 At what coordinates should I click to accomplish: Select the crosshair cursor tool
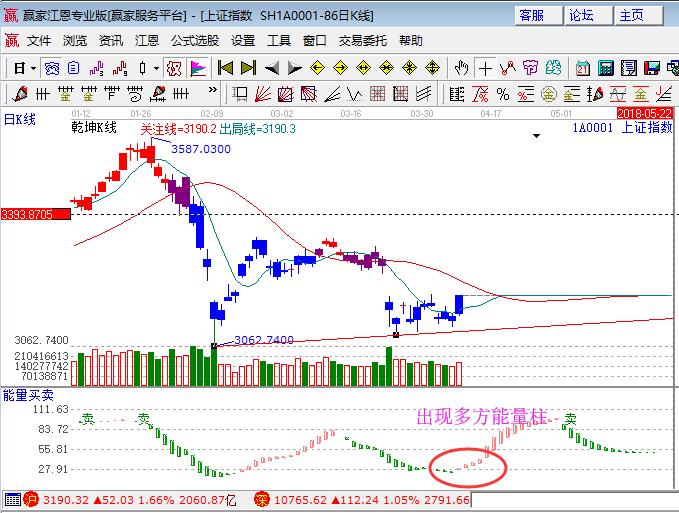click(x=485, y=68)
